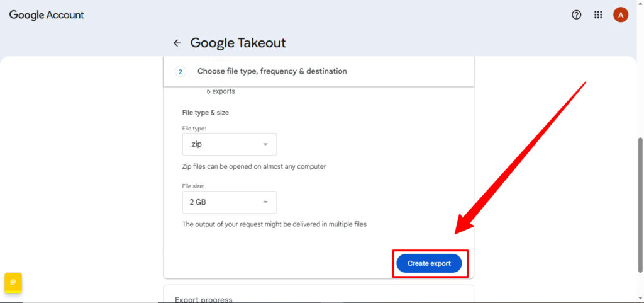Click the arrow in the File size box

coord(265,202)
